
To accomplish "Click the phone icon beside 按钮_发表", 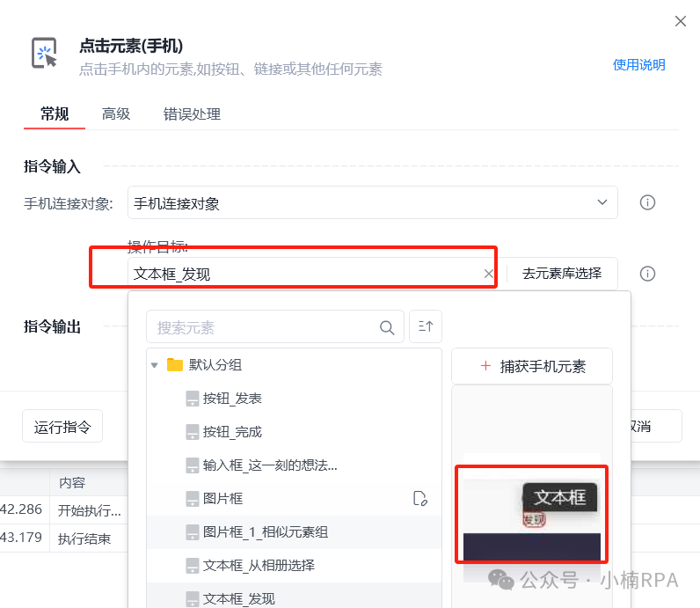I will [x=193, y=399].
